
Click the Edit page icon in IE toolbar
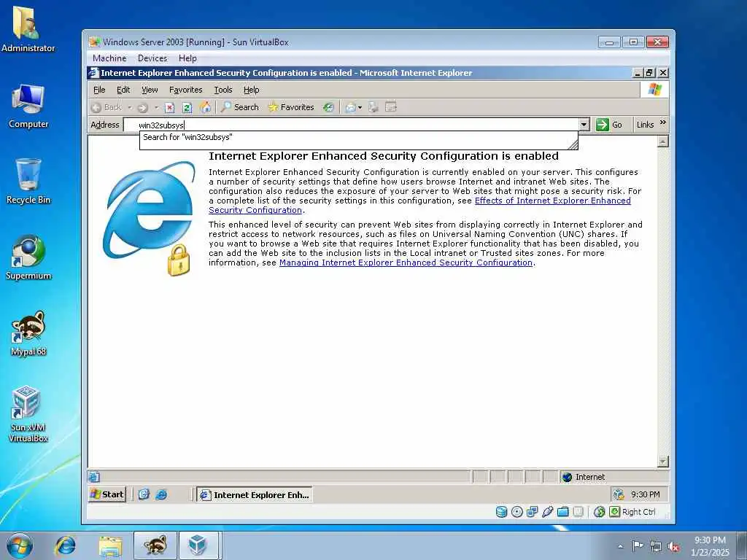391,107
